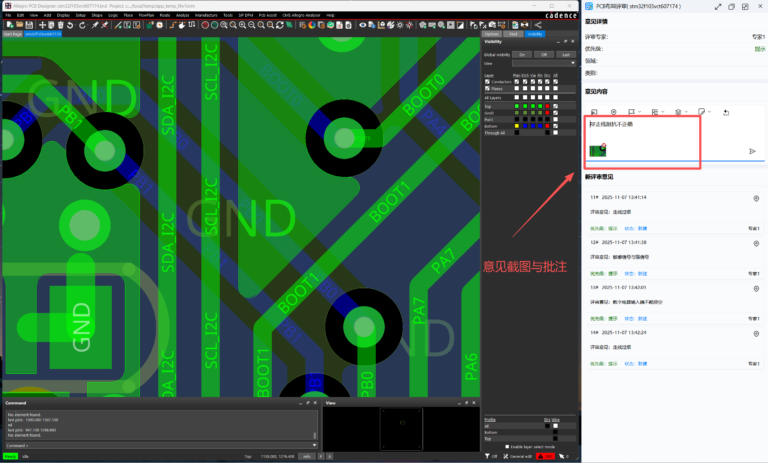Viewport: 768px width, 463px height.
Task: Switch to the Options tab
Action: pos(491,34)
